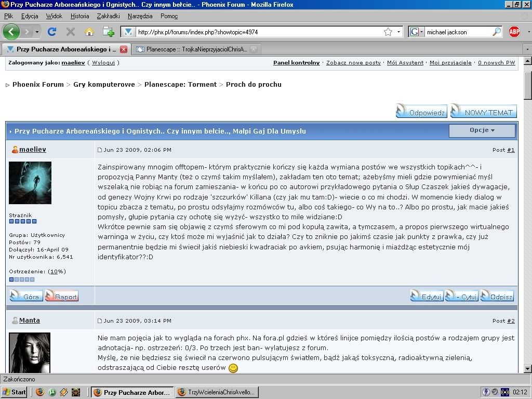Open the Narzędzia menu
532x399 pixels.
coord(140,16)
